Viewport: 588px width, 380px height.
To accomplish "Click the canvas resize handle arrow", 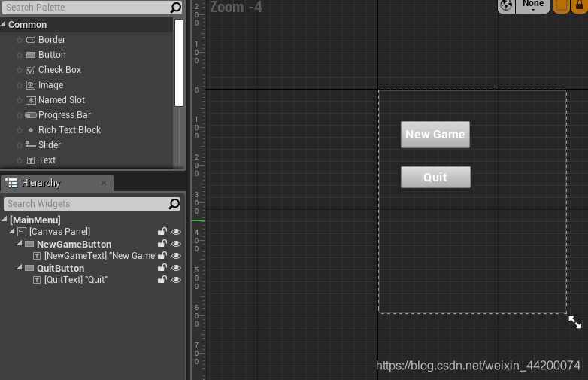I will [575, 322].
